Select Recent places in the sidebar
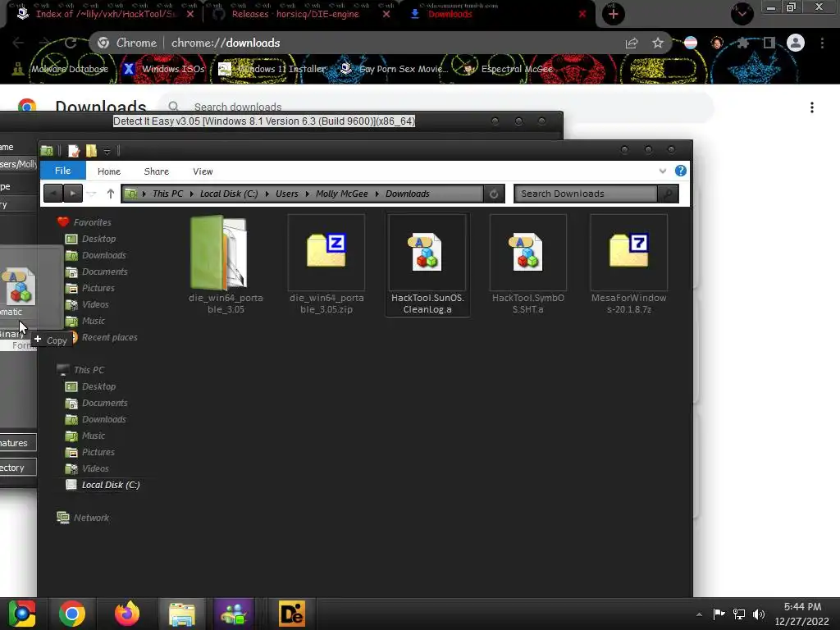The width and height of the screenshot is (840, 630). [109, 337]
